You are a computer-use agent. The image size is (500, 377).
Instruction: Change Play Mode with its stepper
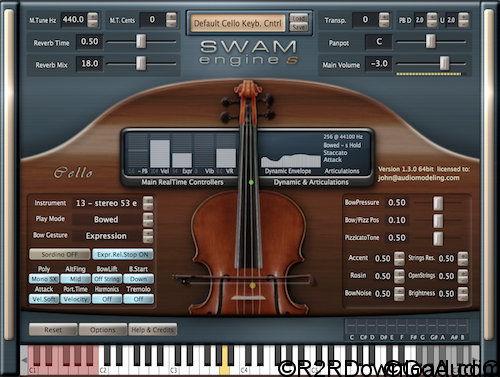pyautogui.click(x=148, y=220)
